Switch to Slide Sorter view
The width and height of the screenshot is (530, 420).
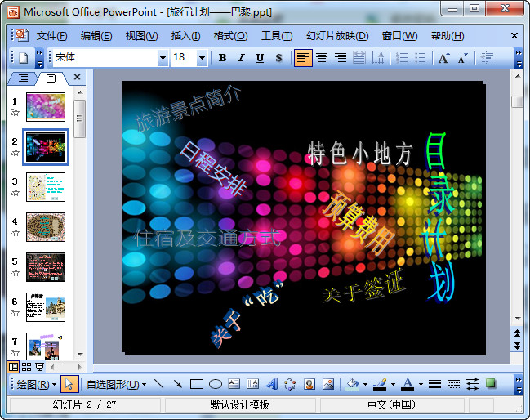(x=26, y=367)
